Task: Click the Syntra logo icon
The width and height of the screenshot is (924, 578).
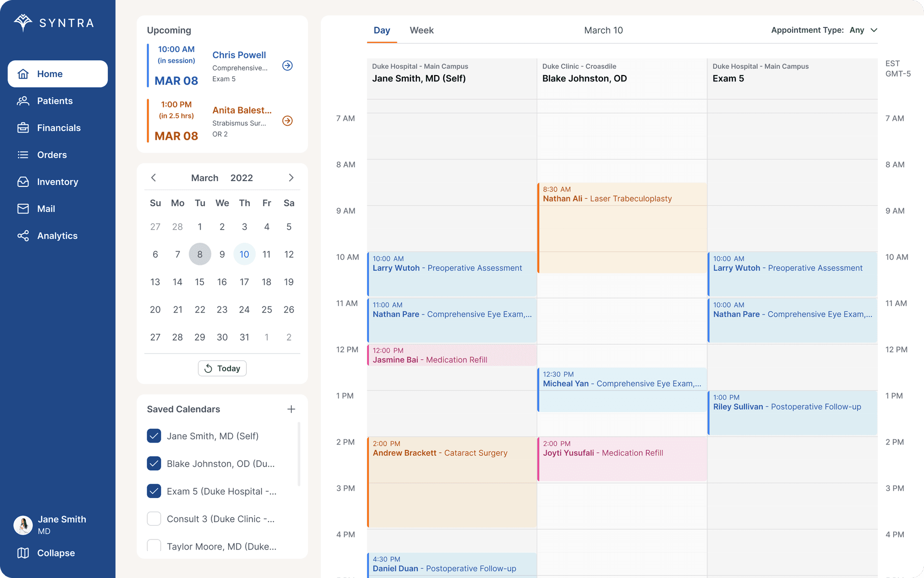Action: pyautogui.click(x=23, y=23)
